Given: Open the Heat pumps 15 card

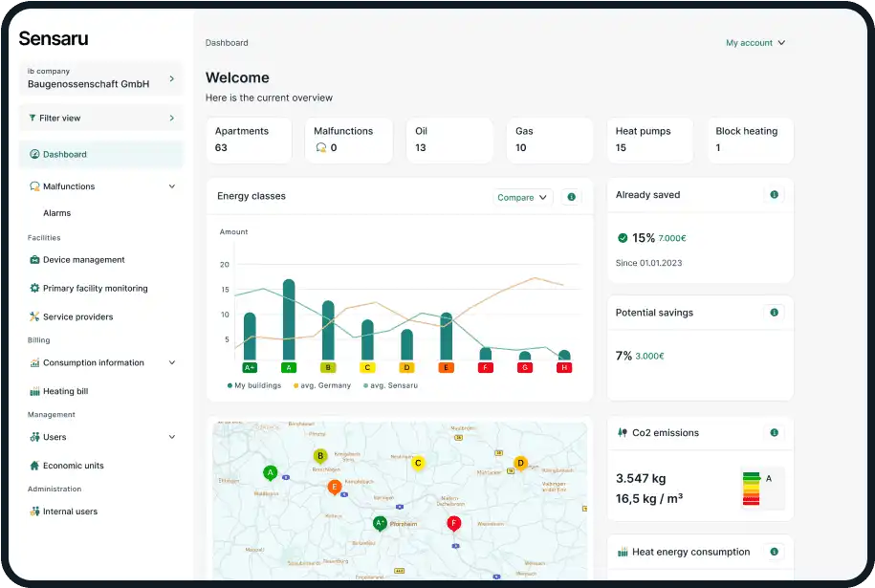Looking at the screenshot, I should click(x=650, y=140).
